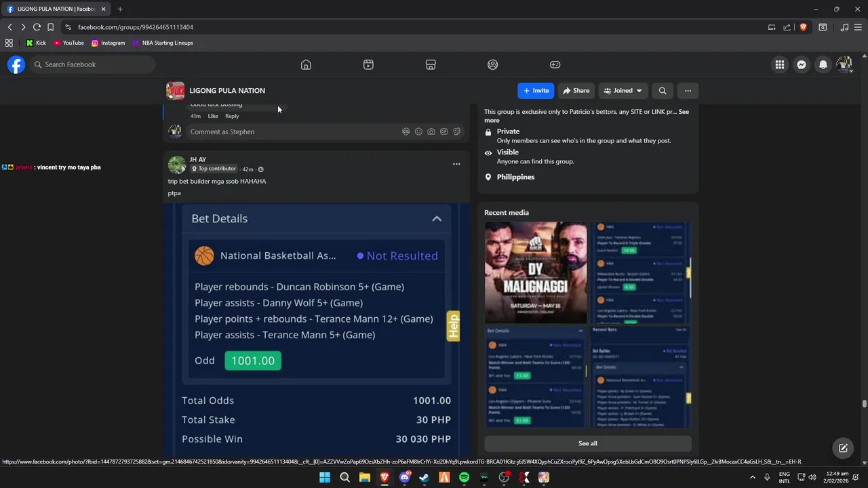Click yellow Help tab on bet image
Screen dimensions: 868x488
(x=453, y=326)
